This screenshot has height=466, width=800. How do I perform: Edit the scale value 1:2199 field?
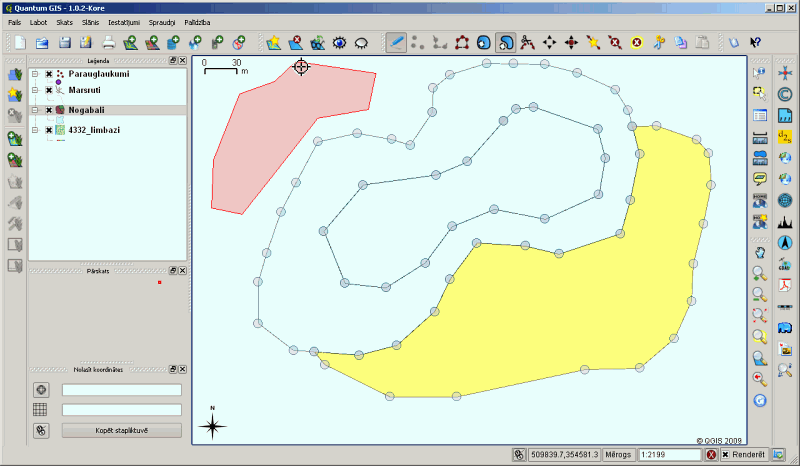(x=670, y=455)
